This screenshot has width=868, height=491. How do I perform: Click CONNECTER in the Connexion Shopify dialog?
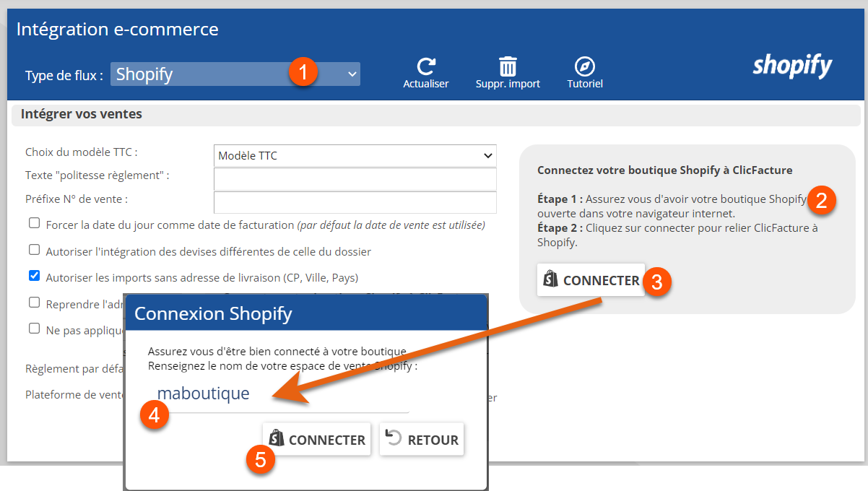click(316, 439)
